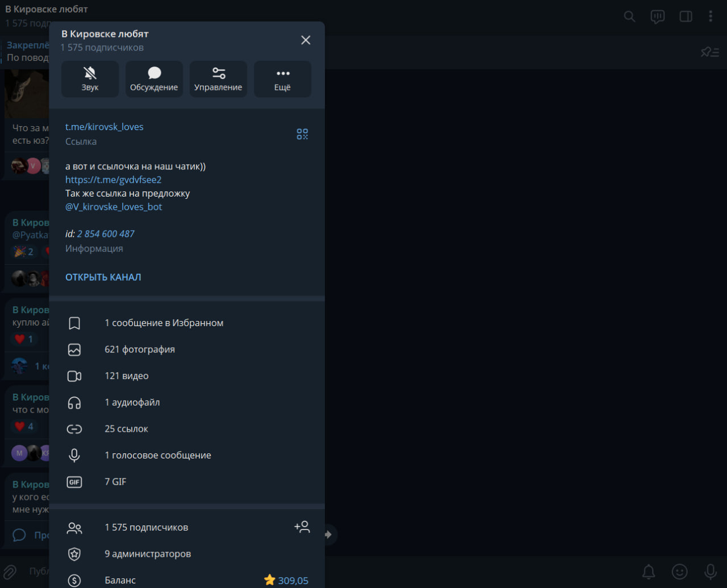Select the '121 видео' text
Screen dimensions: 727x588
(127, 376)
